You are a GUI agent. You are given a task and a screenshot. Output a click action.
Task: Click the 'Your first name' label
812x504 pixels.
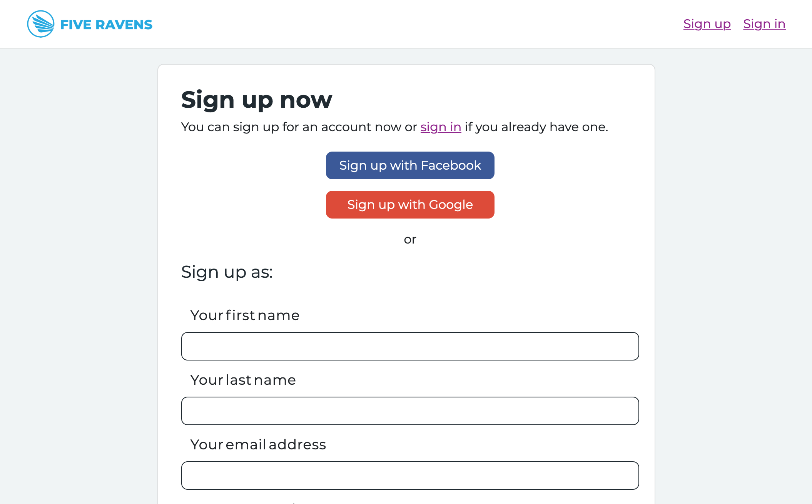245,315
